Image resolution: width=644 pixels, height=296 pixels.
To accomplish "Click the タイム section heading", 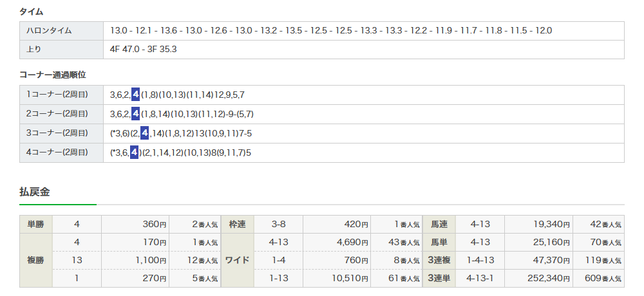I will 32,12.
